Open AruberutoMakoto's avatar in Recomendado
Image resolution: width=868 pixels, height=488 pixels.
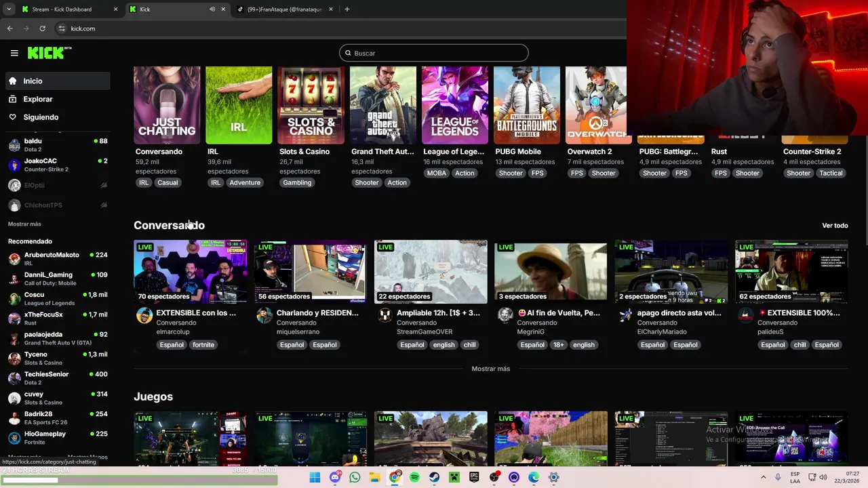14,259
